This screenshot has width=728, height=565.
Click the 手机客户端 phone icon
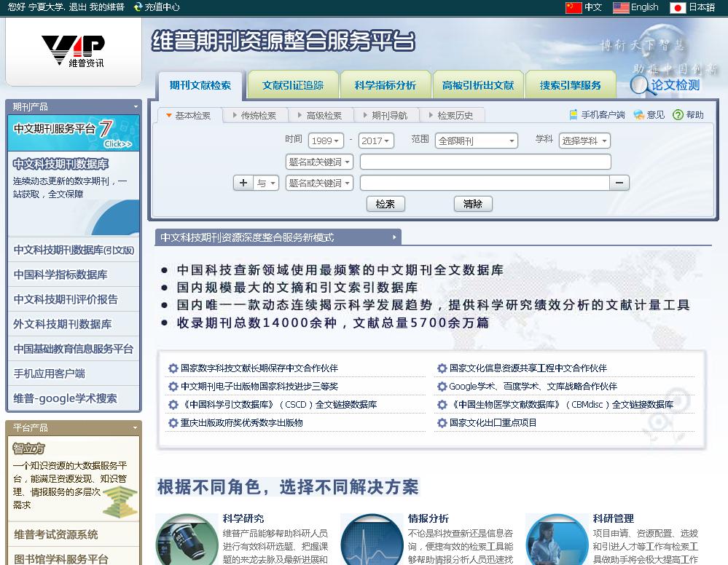pos(574,114)
